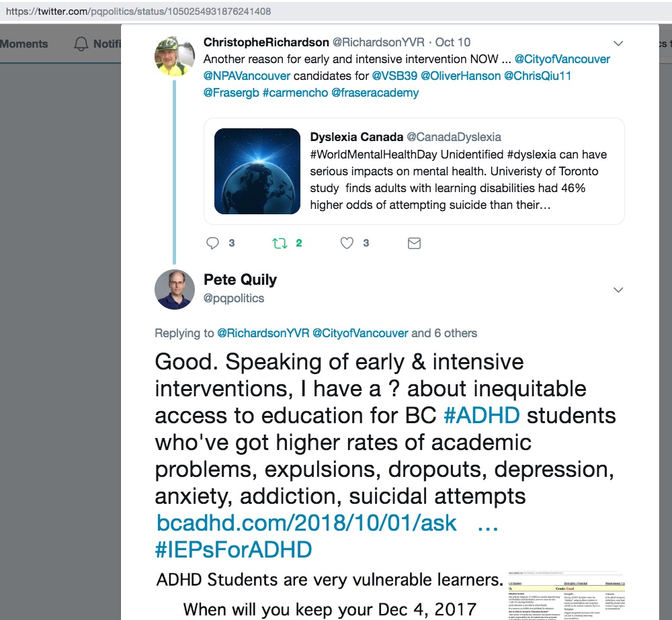
Task: Click the @NPAVancouver mention
Action: pos(247,76)
